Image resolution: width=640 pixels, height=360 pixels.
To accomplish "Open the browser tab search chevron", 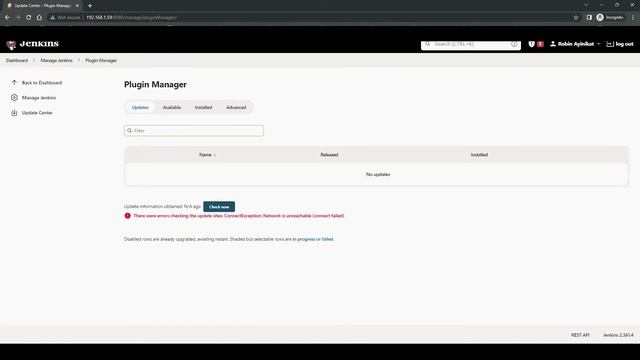I will tap(586, 5).
